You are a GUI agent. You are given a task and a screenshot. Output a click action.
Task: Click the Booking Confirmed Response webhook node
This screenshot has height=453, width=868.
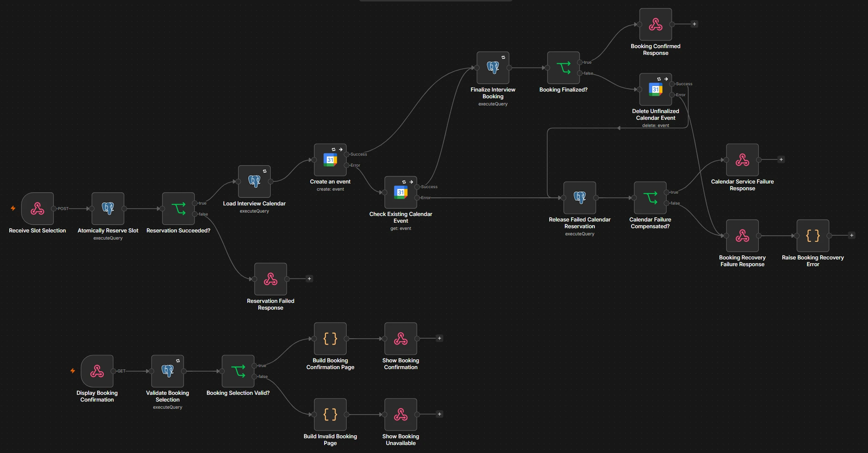[x=656, y=24]
